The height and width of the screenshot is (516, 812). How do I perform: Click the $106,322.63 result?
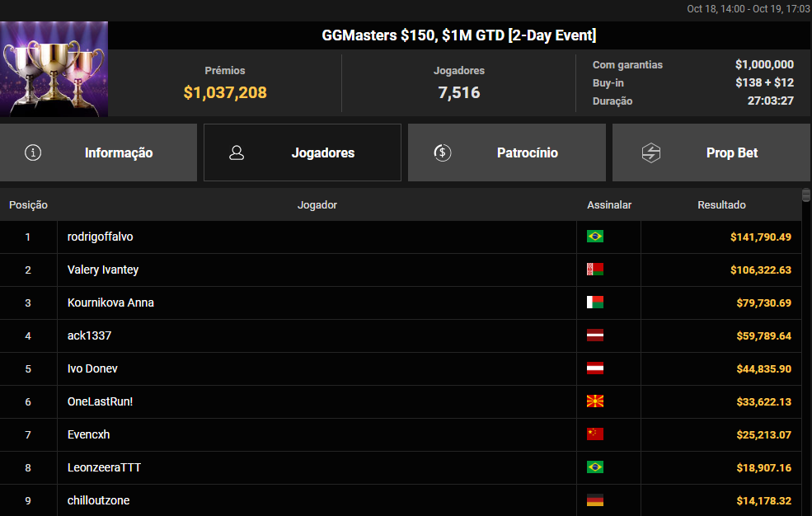pos(761,270)
